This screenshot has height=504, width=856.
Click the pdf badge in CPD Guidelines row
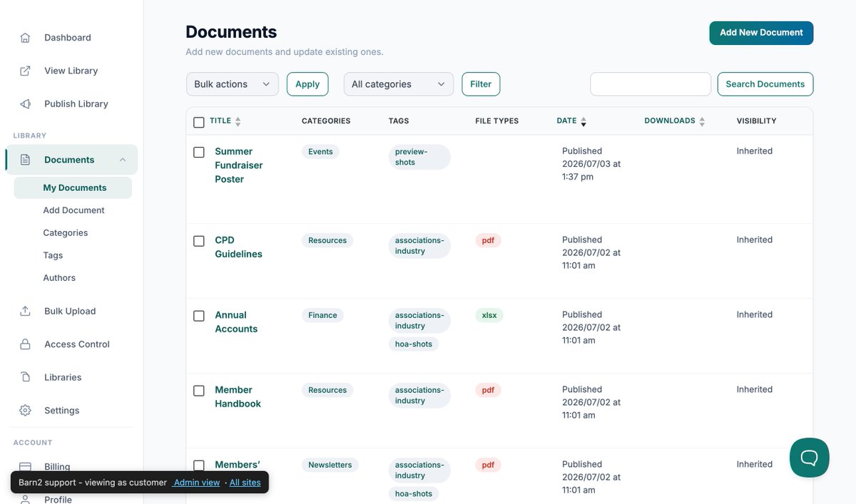(488, 240)
